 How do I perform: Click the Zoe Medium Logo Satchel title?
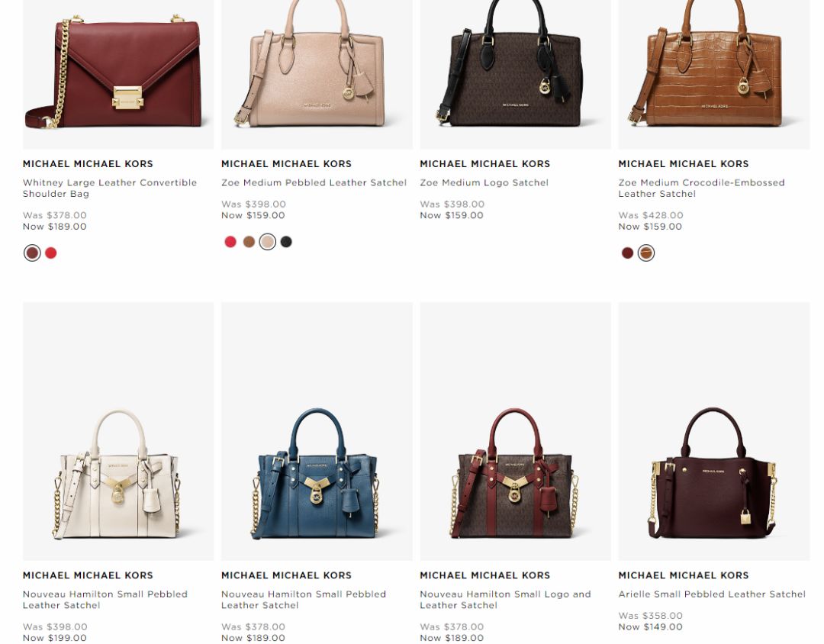pyautogui.click(x=484, y=182)
